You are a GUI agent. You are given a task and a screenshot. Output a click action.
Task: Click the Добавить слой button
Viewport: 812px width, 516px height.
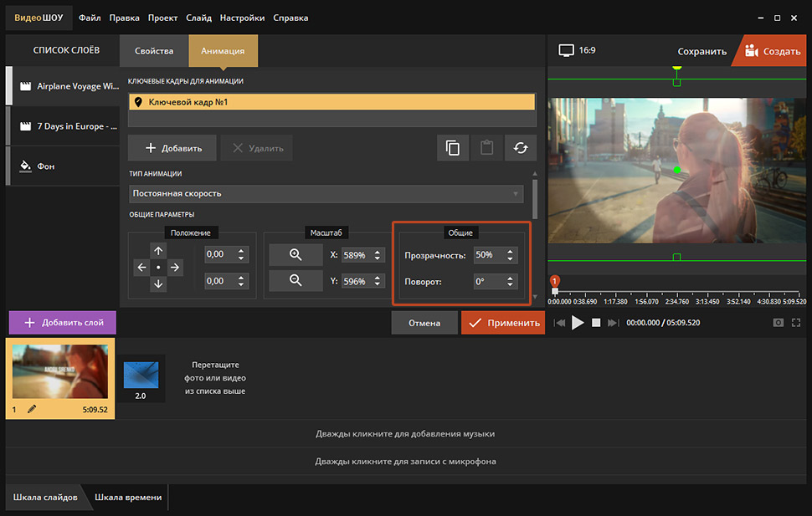tap(63, 323)
